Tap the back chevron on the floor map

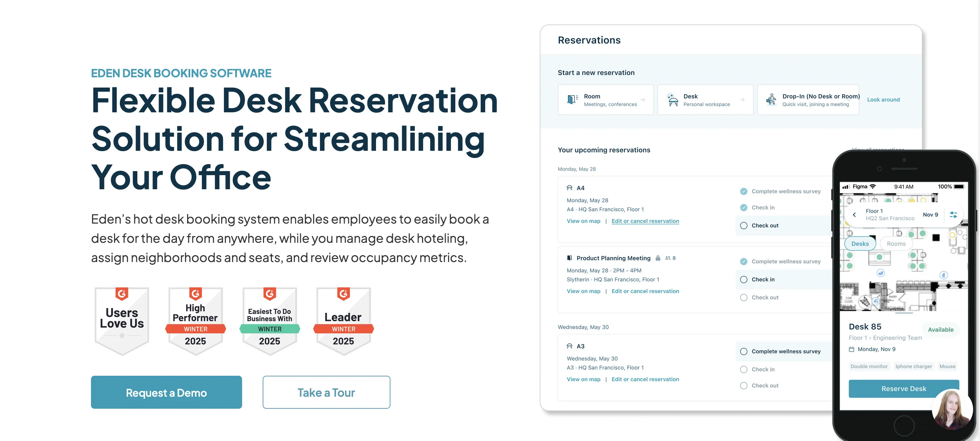click(x=854, y=215)
